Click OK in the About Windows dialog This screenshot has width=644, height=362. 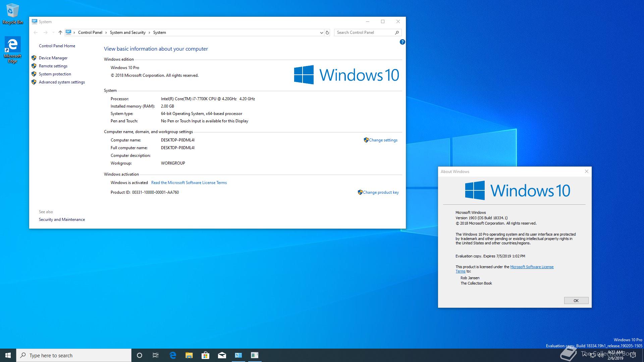point(576,301)
